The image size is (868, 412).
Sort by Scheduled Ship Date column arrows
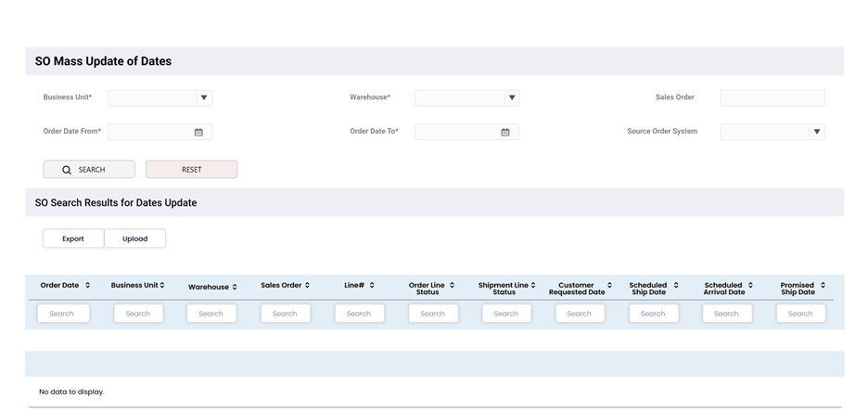tap(676, 285)
